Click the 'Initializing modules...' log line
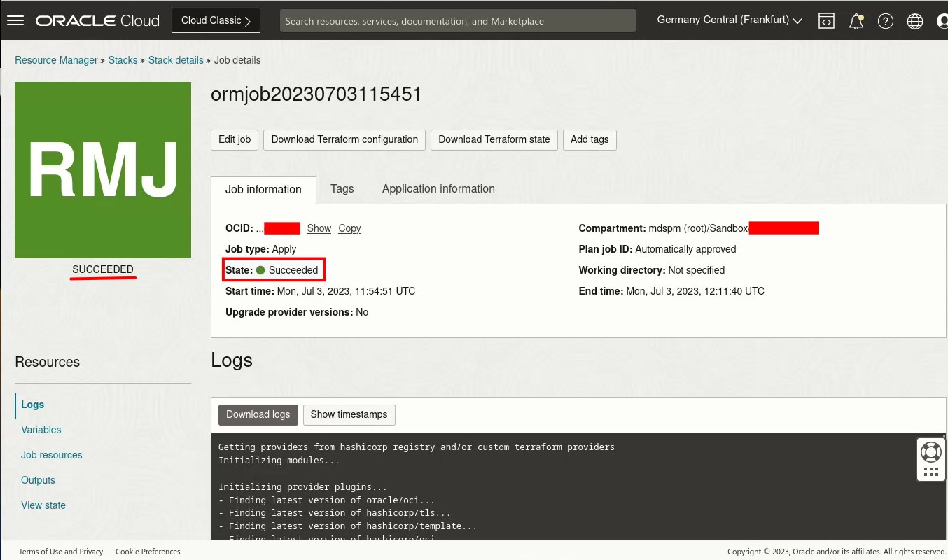 coord(279,460)
